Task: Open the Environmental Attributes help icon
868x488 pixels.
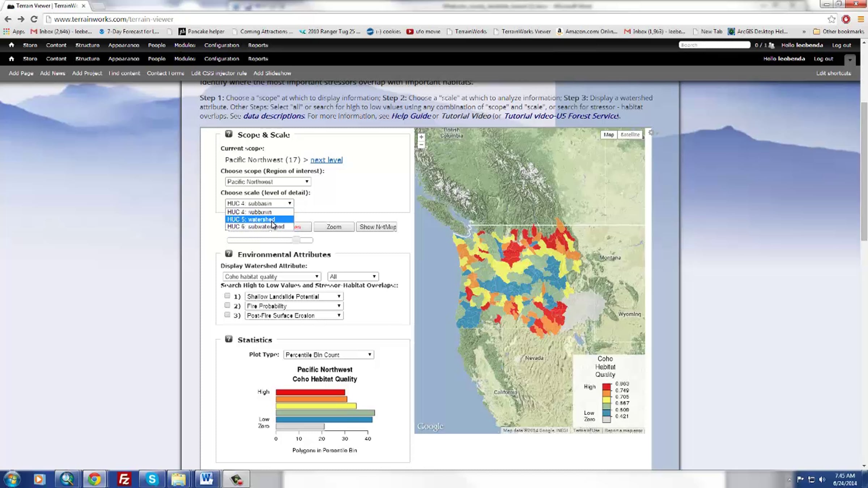Action: tap(229, 254)
